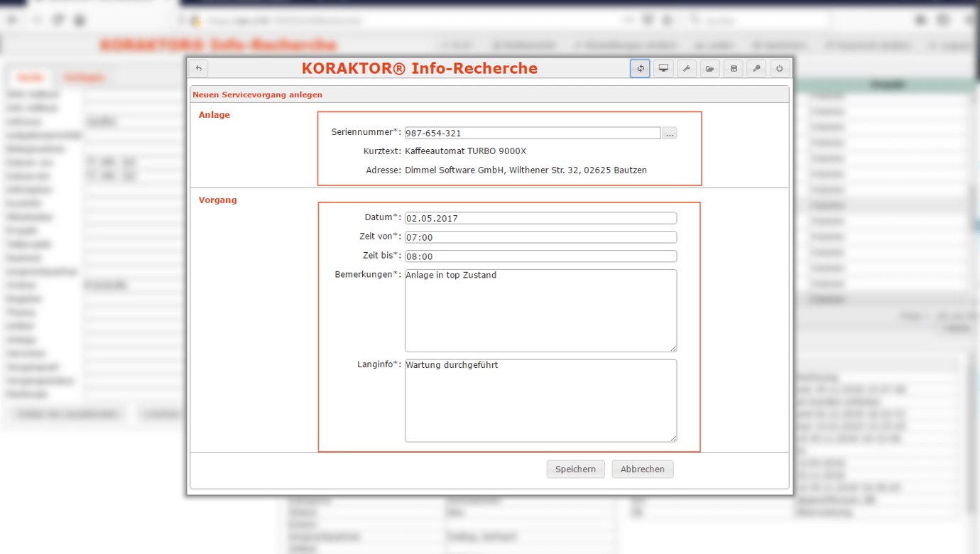Click into the Seriennummer input field
The height and width of the screenshot is (554, 980).
pos(533,133)
